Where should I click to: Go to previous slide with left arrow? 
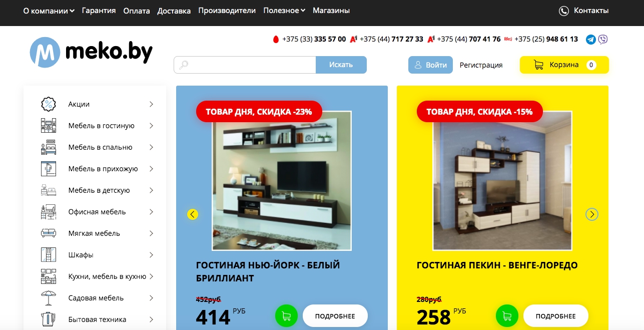(193, 214)
